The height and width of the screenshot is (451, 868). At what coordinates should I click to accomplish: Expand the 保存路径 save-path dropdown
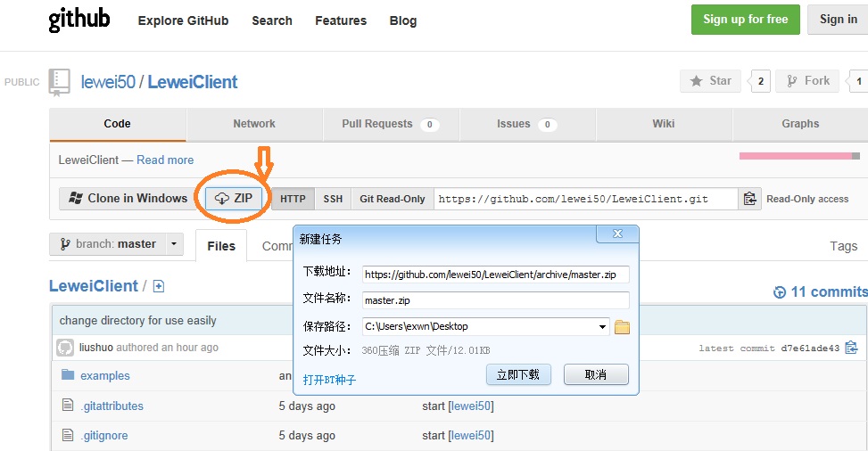pos(602,326)
